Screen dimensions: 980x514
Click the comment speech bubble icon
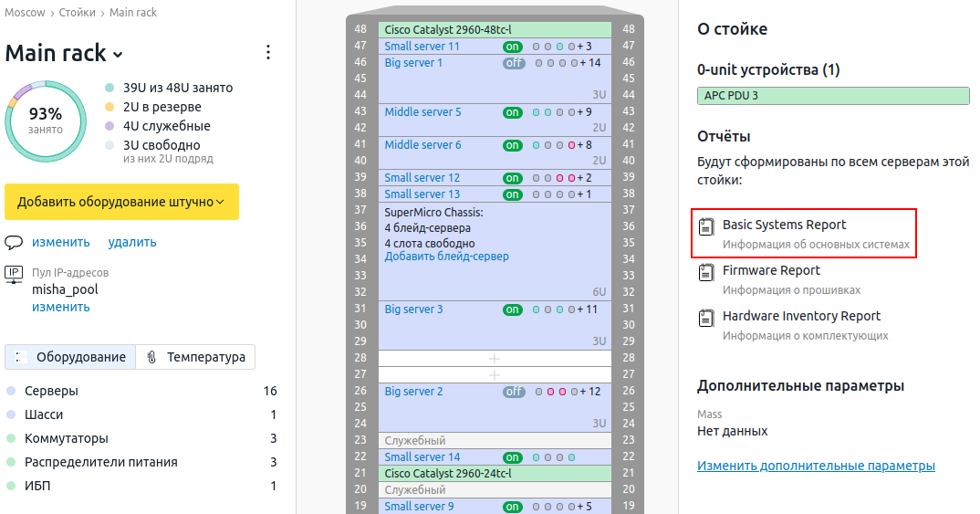(14, 243)
